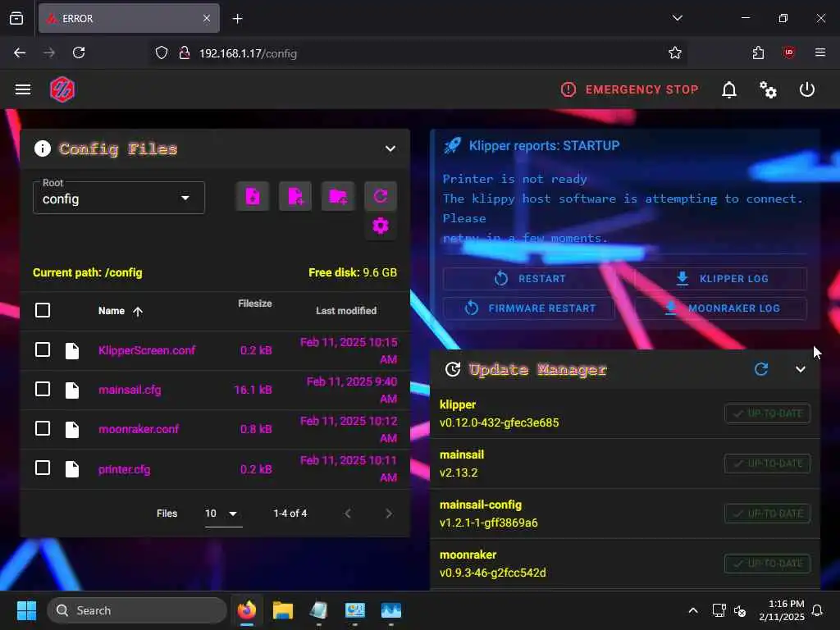Sort files by Filesize column

pyautogui.click(x=255, y=304)
